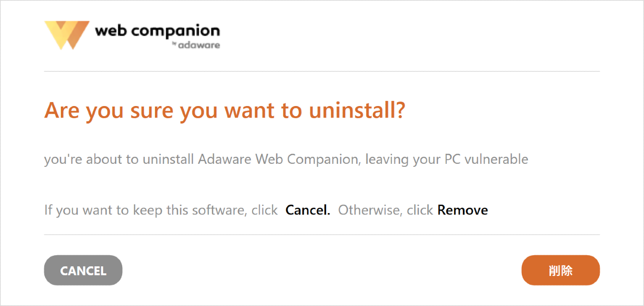Image resolution: width=644 pixels, height=306 pixels.
Task: Click the "Otherwise, click" gray text
Action: pos(385,210)
